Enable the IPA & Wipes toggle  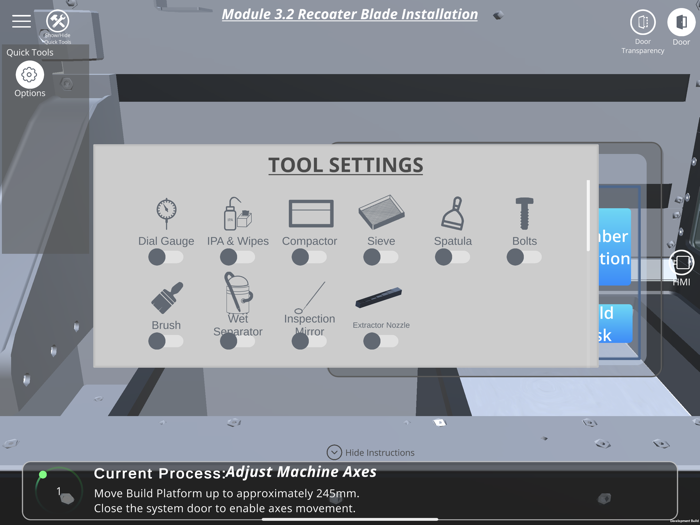tap(237, 257)
